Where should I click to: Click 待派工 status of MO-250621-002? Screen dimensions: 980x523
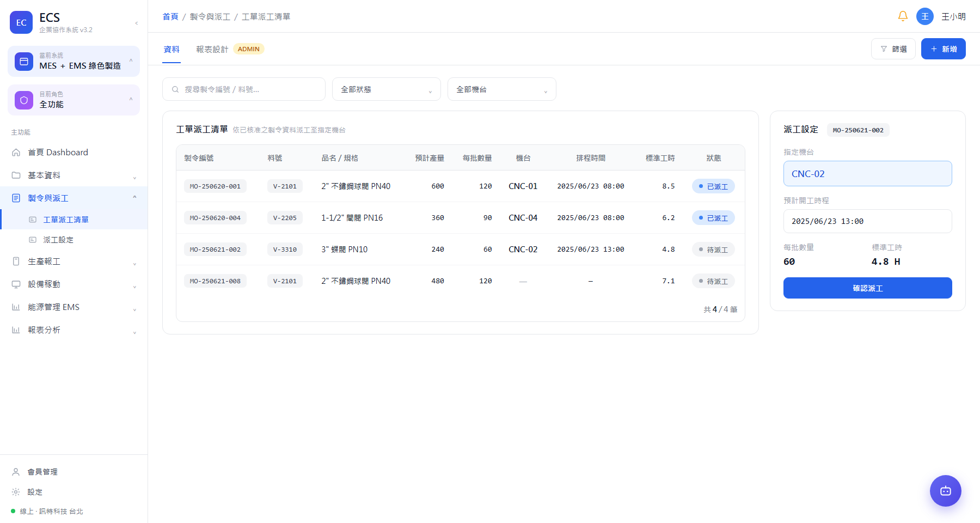(713, 250)
